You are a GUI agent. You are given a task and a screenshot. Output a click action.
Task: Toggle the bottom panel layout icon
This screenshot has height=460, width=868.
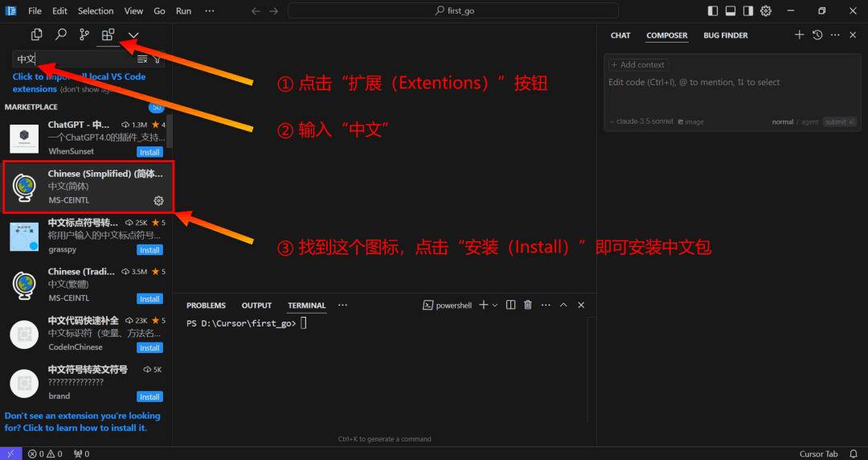(x=730, y=10)
